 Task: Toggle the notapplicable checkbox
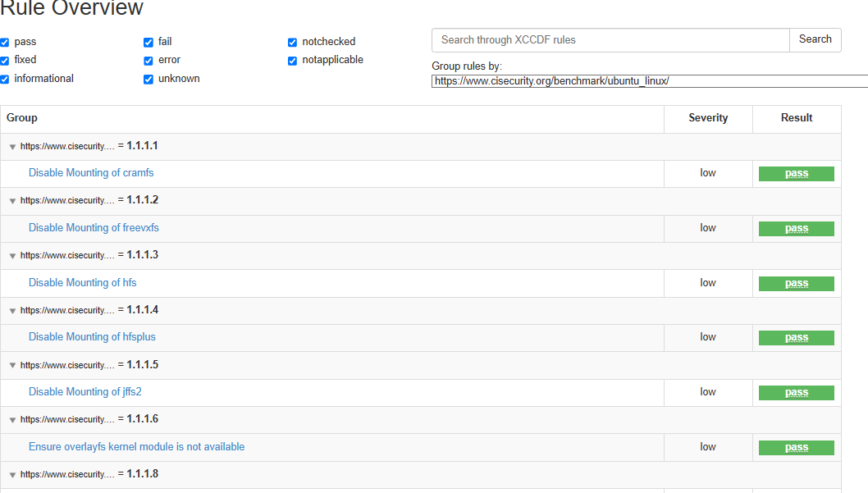pos(292,61)
